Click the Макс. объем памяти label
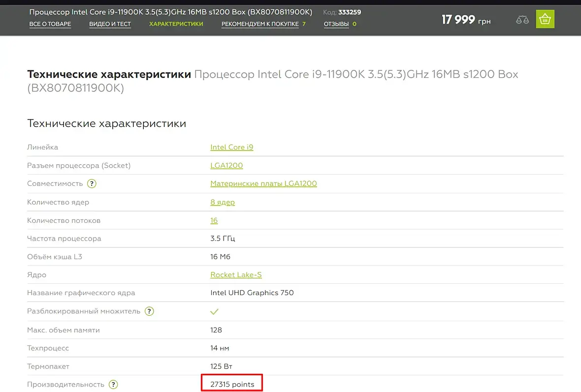The image size is (581, 392). [64, 330]
